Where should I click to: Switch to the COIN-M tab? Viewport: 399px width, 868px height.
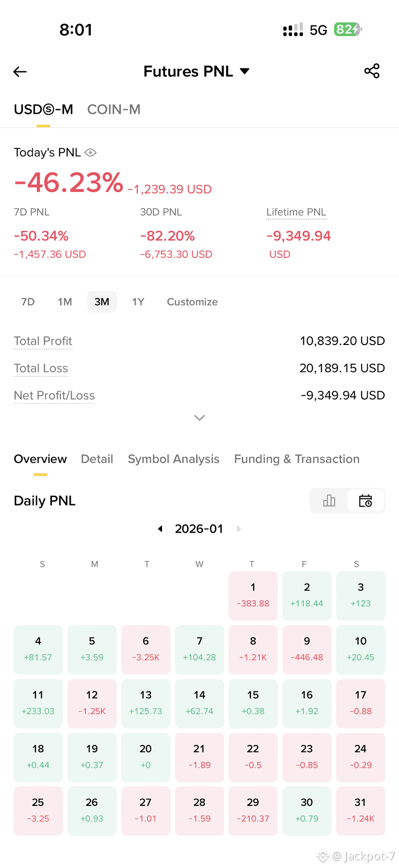pos(114,110)
